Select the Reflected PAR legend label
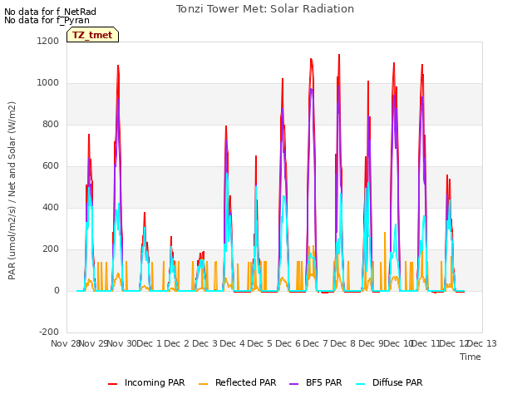532x399 pixels. [x=246, y=382]
